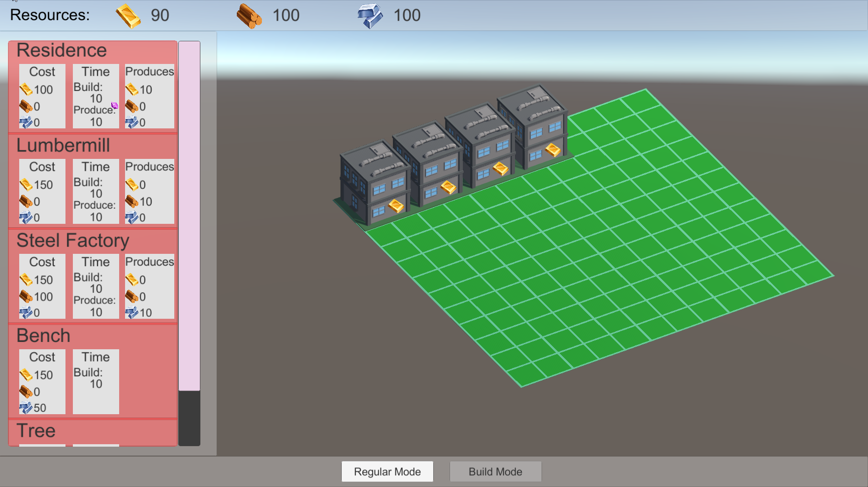This screenshot has height=487, width=868.
Task: Click the gold amount 90
Action: tap(160, 16)
